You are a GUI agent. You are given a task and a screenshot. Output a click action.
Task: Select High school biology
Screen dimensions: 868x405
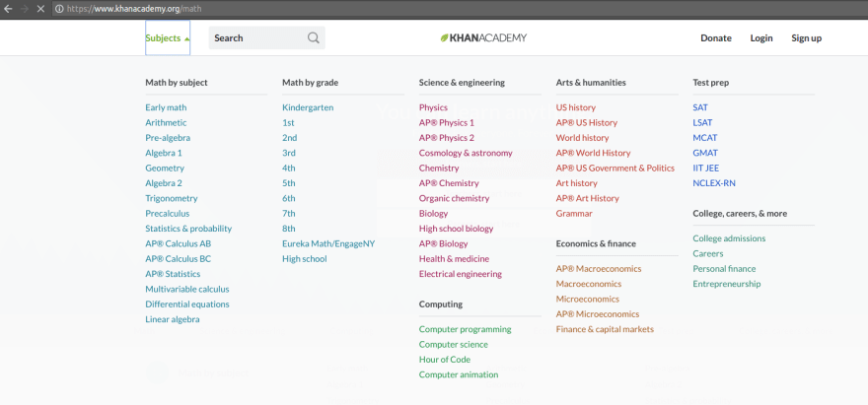(x=456, y=229)
